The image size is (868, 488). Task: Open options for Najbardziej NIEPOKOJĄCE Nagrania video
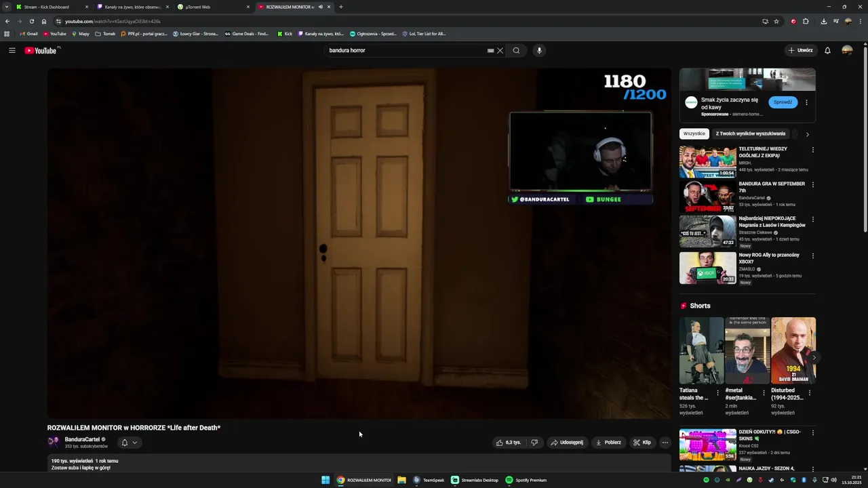tap(812, 220)
